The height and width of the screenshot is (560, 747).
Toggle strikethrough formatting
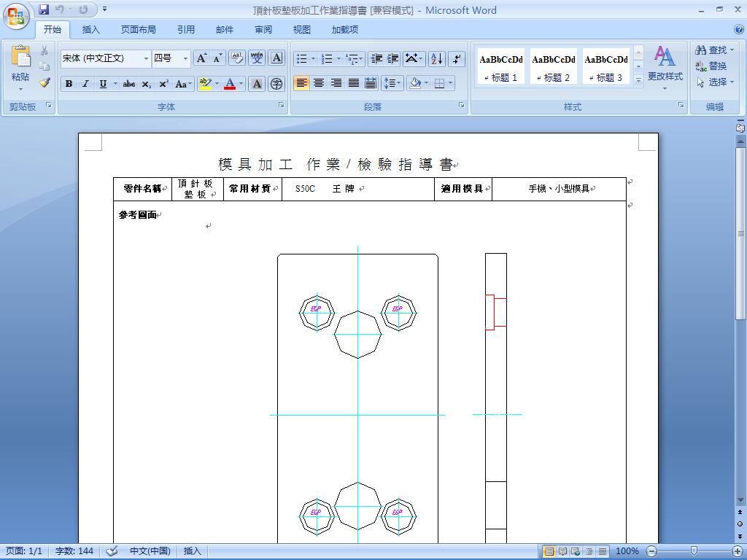128,84
